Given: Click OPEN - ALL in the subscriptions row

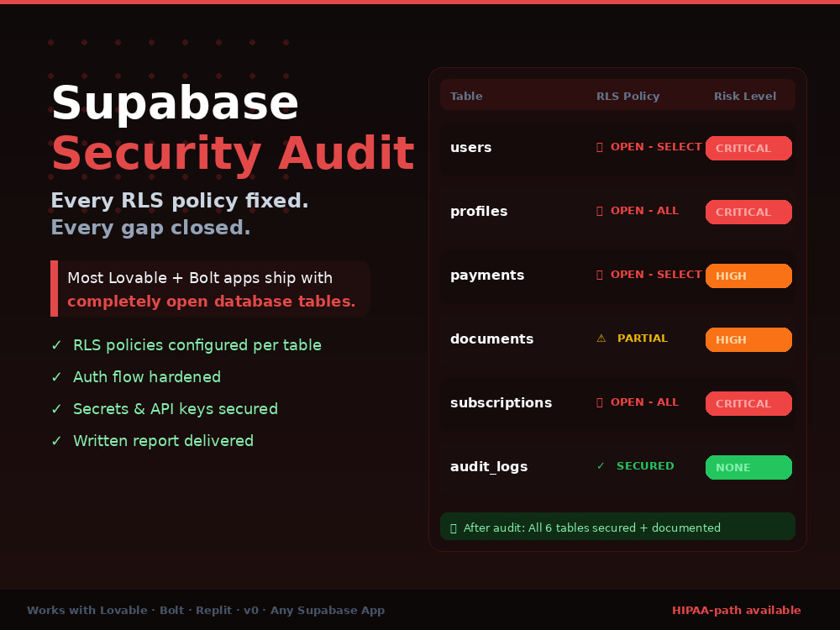Looking at the screenshot, I should (644, 402).
